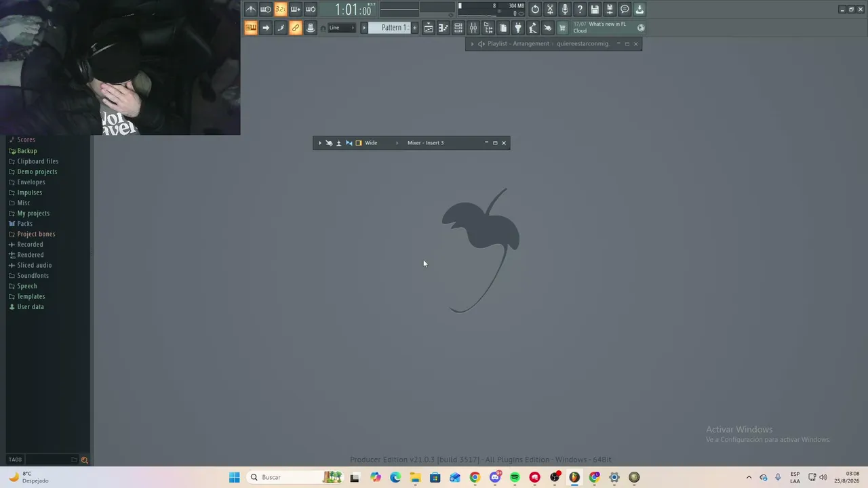The image size is (868, 488).
Task: Toggle loop recording mode
Action: pos(311,9)
